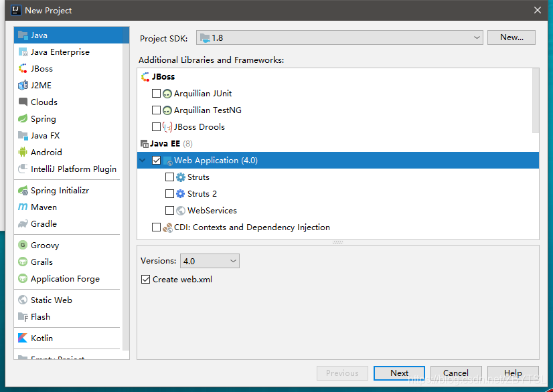The width and height of the screenshot is (553, 392).
Task: Close the New Project dialog
Action: click(x=538, y=10)
